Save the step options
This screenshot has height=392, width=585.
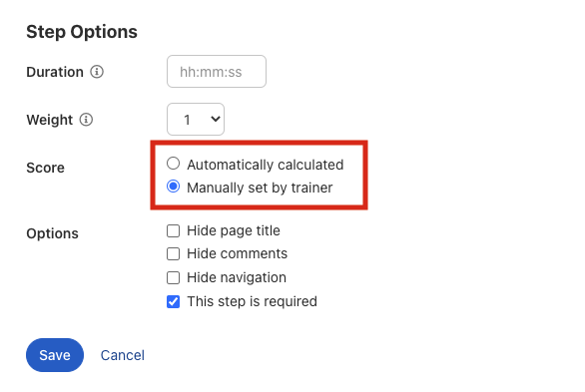55,355
